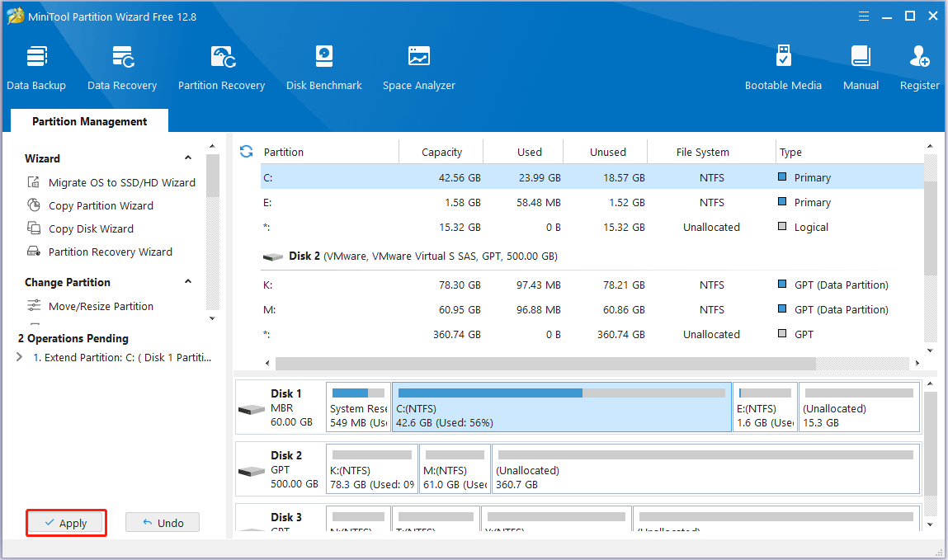
Task: Click the down arrow of the partition list scrollbar
Action: tap(930, 351)
